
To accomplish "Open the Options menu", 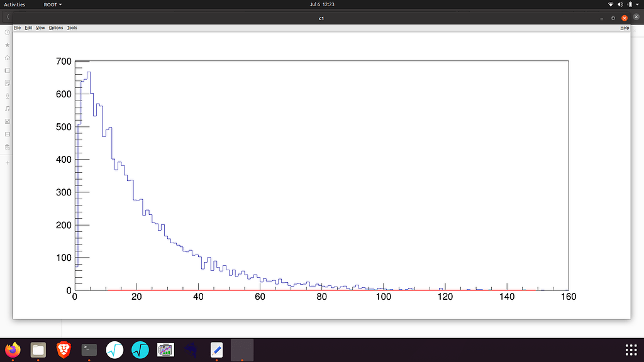I will pos(55,28).
